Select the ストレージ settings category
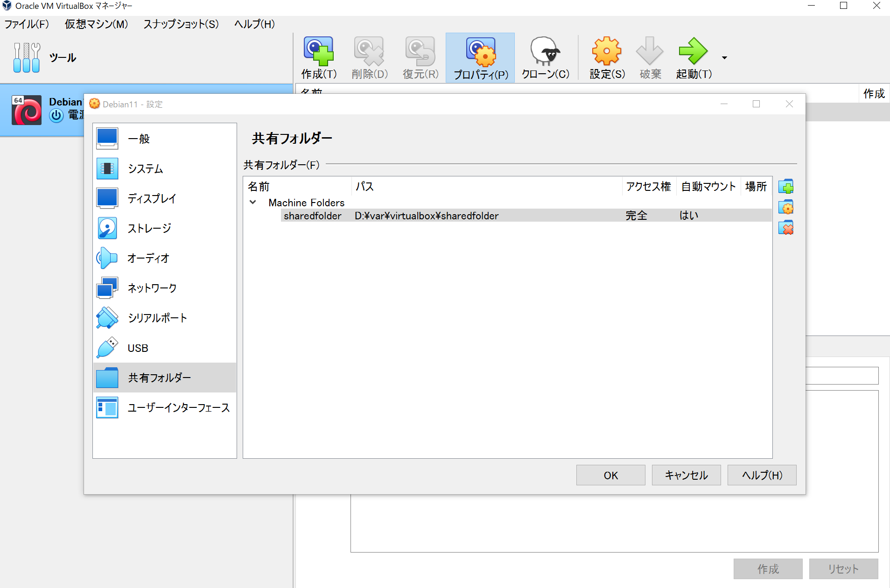The width and height of the screenshot is (890, 588). [x=165, y=228]
